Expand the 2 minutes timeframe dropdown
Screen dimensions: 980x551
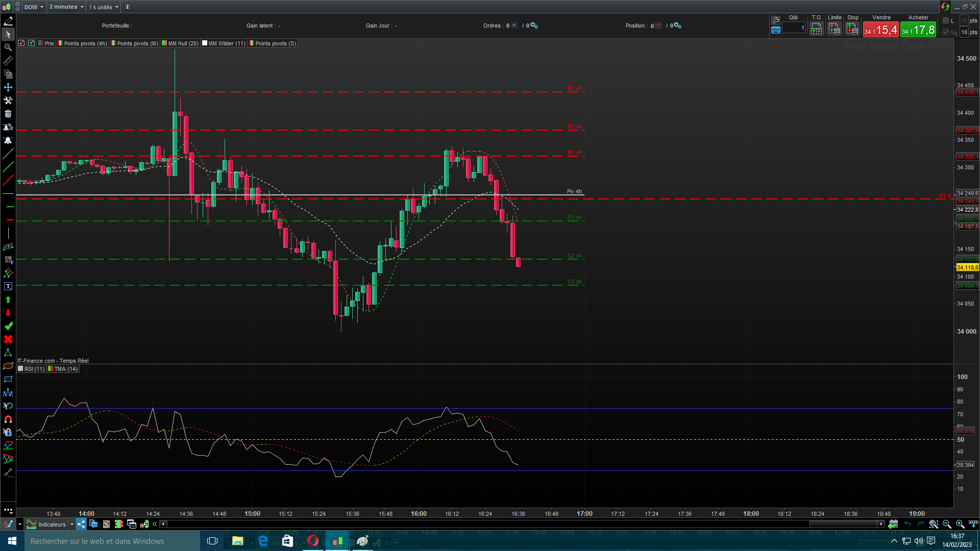[x=66, y=7]
